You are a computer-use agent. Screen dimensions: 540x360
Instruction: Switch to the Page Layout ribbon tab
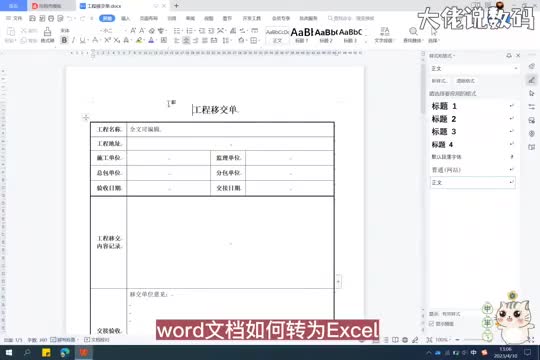click(x=149, y=18)
